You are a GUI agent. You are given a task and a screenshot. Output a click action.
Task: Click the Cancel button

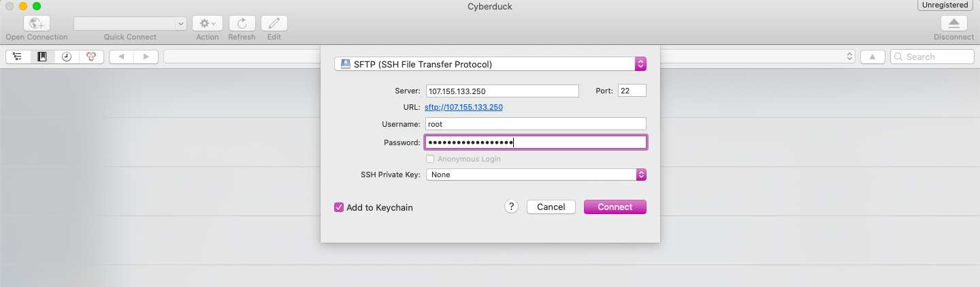tap(551, 207)
